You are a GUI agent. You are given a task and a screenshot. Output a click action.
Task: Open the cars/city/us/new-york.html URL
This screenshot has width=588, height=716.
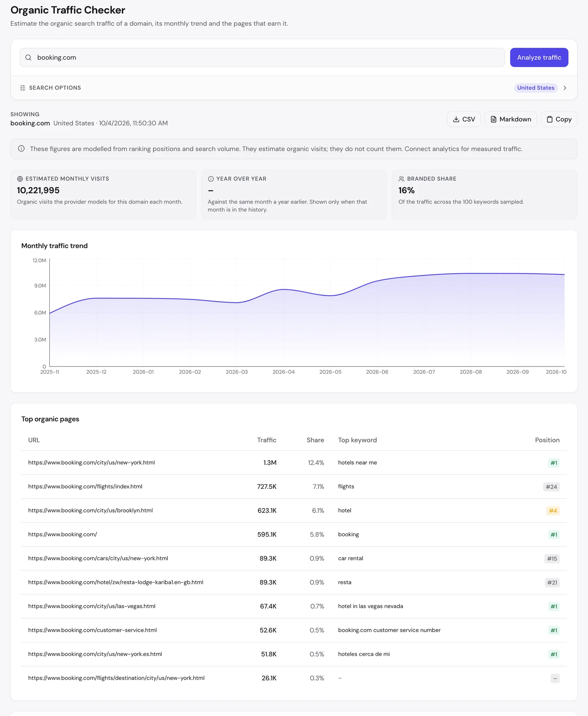(98, 558)
